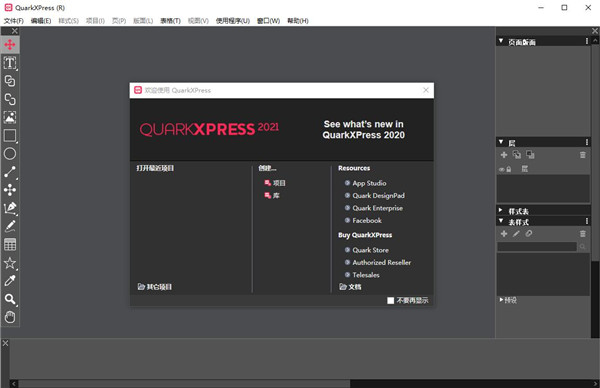Collapse the 层 layers panel
The image size is (600, 388).
point(501,142)
